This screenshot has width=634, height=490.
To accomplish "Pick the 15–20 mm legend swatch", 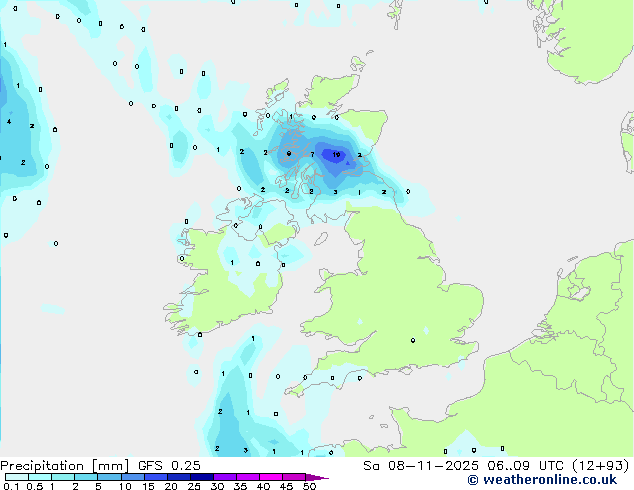I will [155, 477].
